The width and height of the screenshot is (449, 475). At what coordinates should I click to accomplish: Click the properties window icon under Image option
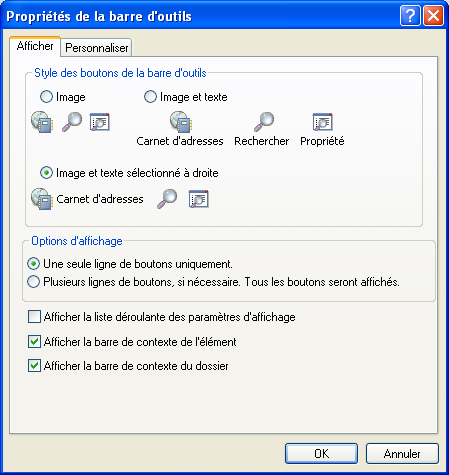[100, 122]
